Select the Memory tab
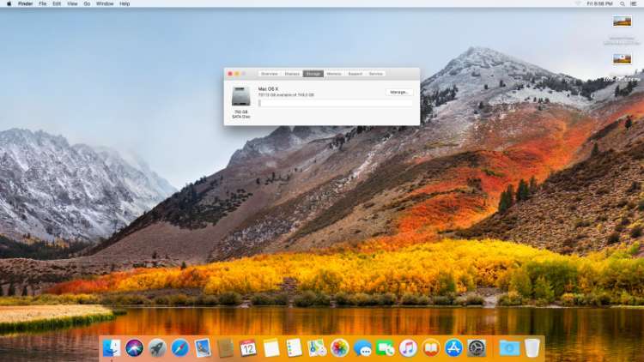 [334, 74]
